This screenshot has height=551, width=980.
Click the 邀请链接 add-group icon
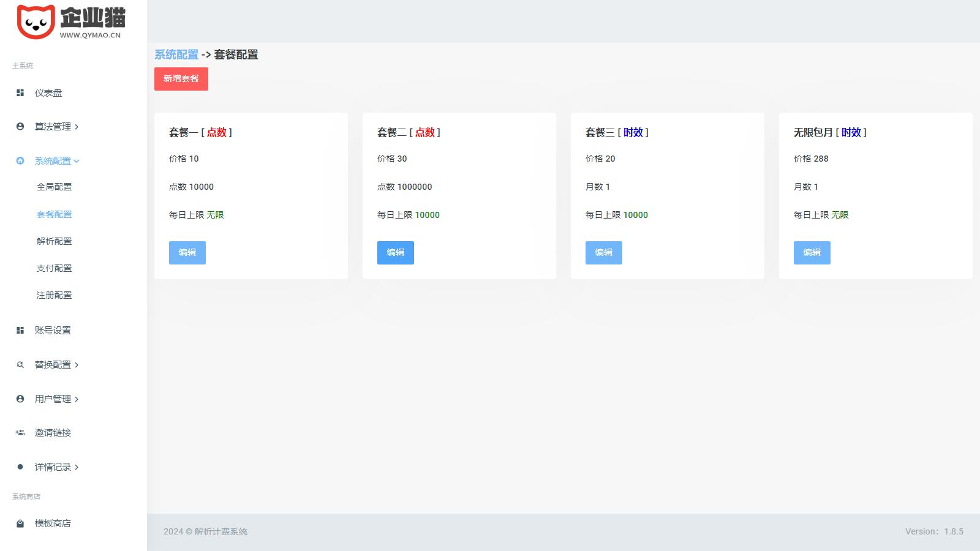(x=20, y=433)
